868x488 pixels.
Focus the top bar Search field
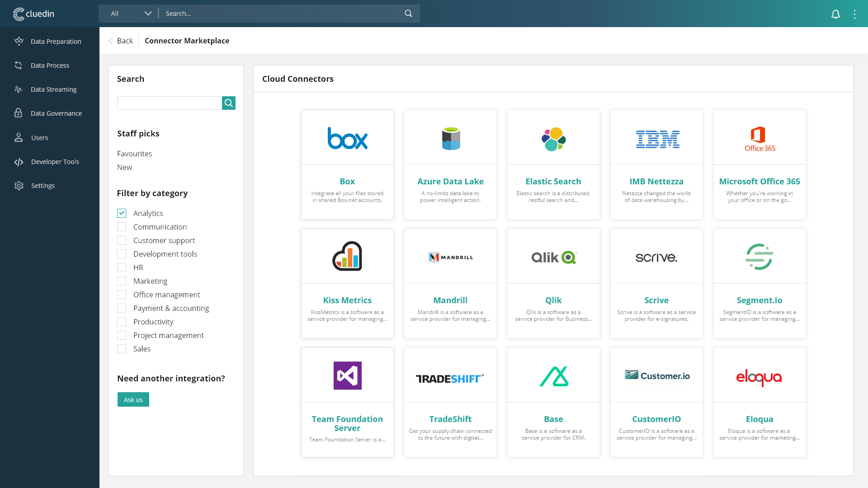click(x=283, y=14)
